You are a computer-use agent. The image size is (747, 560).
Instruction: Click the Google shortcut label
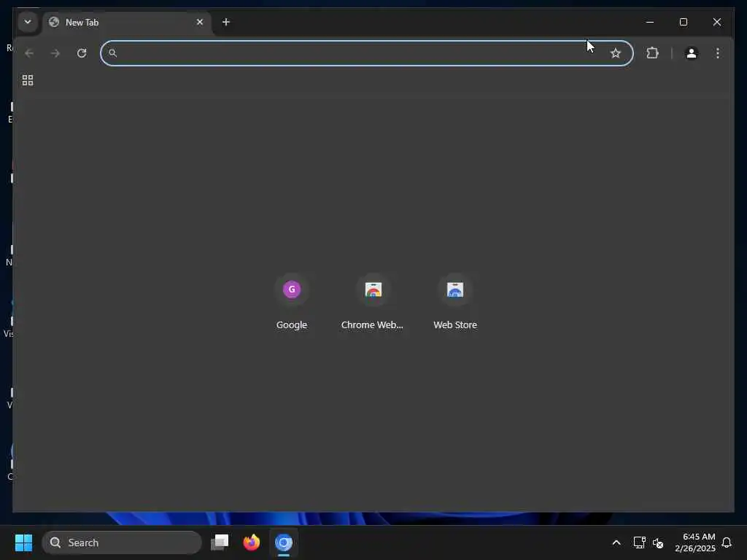(292, 324)
